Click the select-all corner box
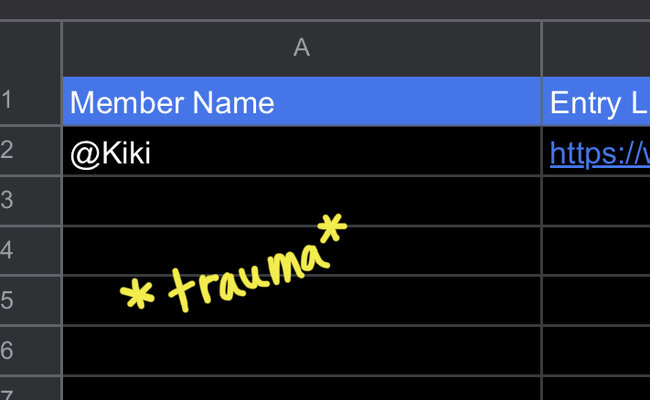This screenshot has width=650, height=400. click(x=30, y=48)
